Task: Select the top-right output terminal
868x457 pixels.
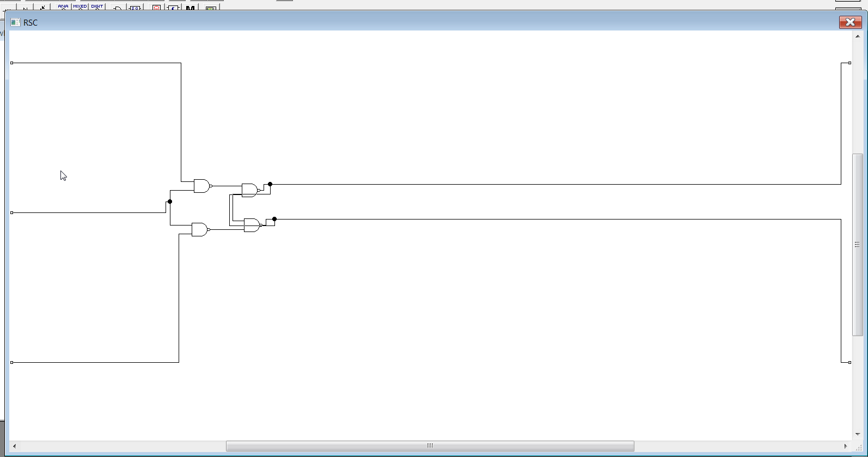Action: click(849, 63)
